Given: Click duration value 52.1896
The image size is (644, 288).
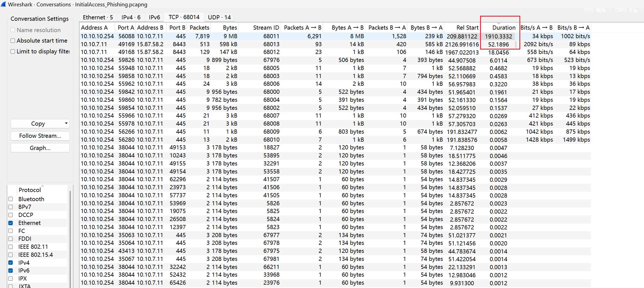Looking at the screenshot, I should [x=498, y=44].
